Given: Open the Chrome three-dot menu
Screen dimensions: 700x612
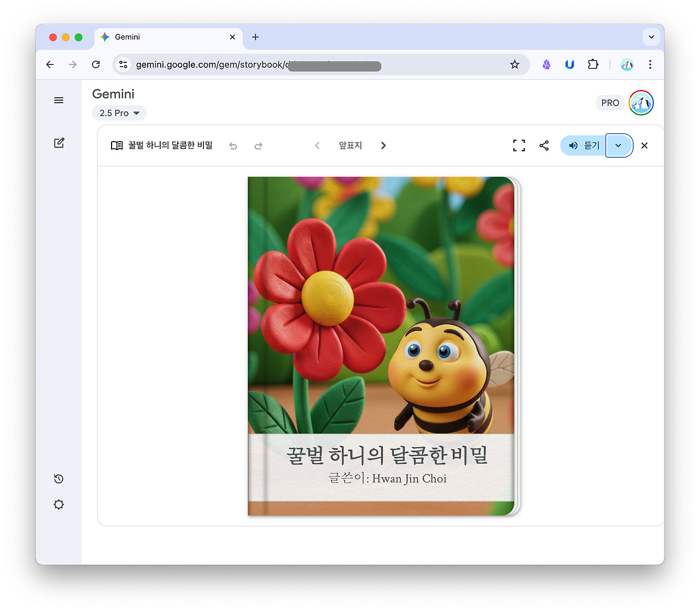Looking at the screenshot, I should pos(650,64).
